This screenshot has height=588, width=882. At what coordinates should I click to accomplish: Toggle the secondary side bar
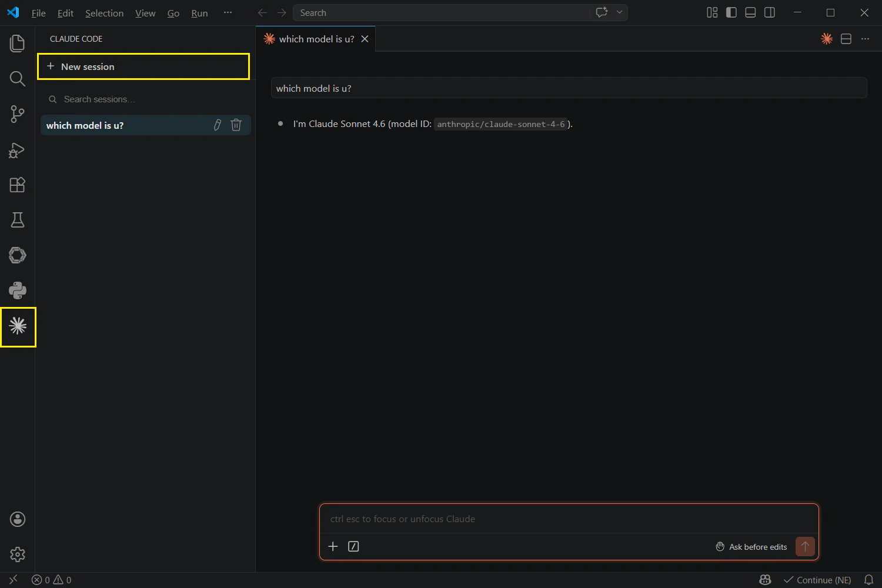pyautogui.click(x=770, y=12)
